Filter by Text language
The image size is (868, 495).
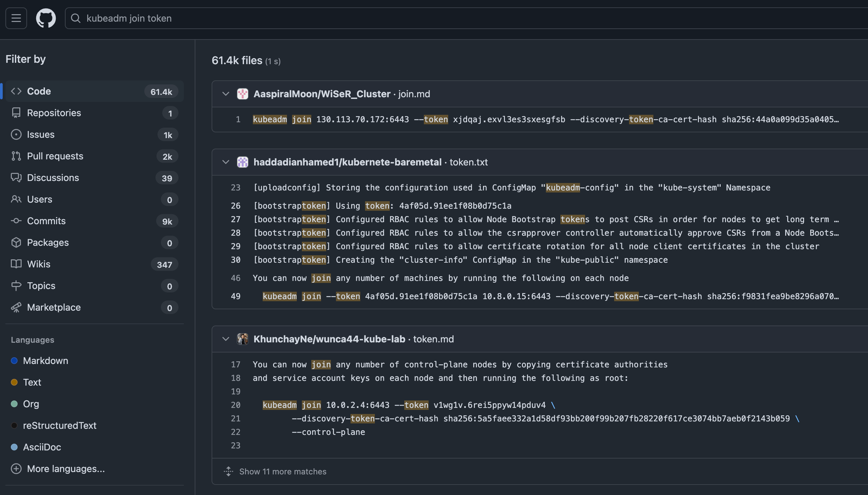pos(32,382)
